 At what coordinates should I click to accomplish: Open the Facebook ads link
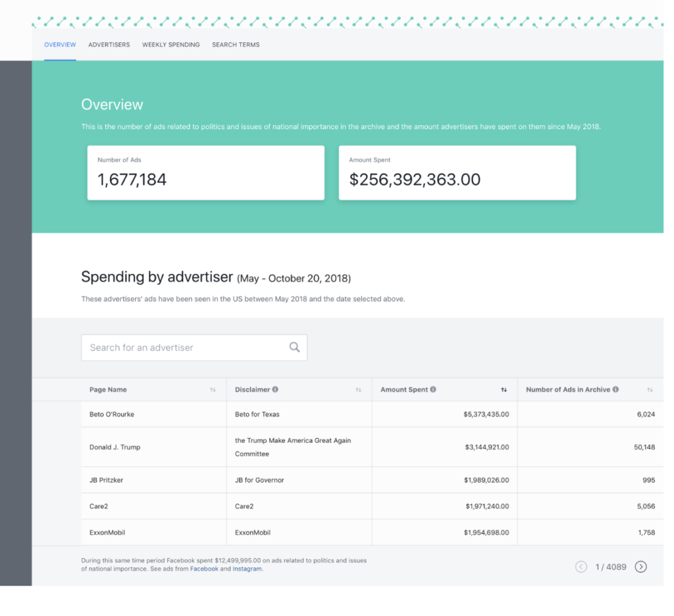204,569
